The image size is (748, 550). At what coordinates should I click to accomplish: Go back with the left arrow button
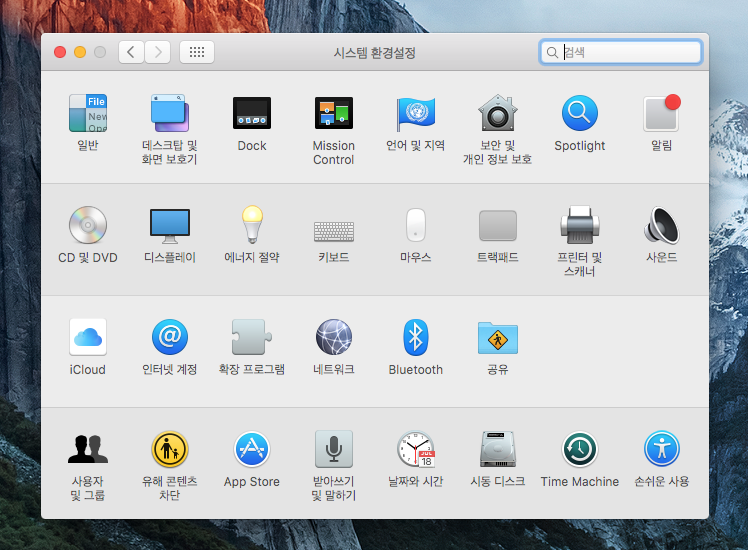point(131,52)
